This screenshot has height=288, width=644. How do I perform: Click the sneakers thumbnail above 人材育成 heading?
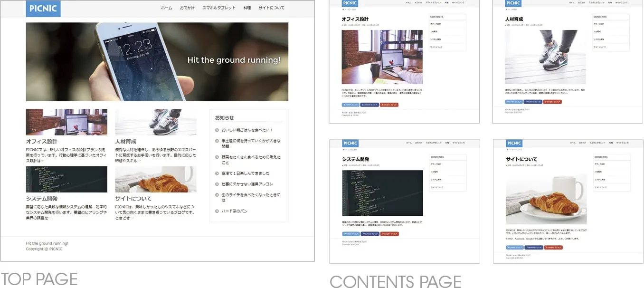(155, 122)
